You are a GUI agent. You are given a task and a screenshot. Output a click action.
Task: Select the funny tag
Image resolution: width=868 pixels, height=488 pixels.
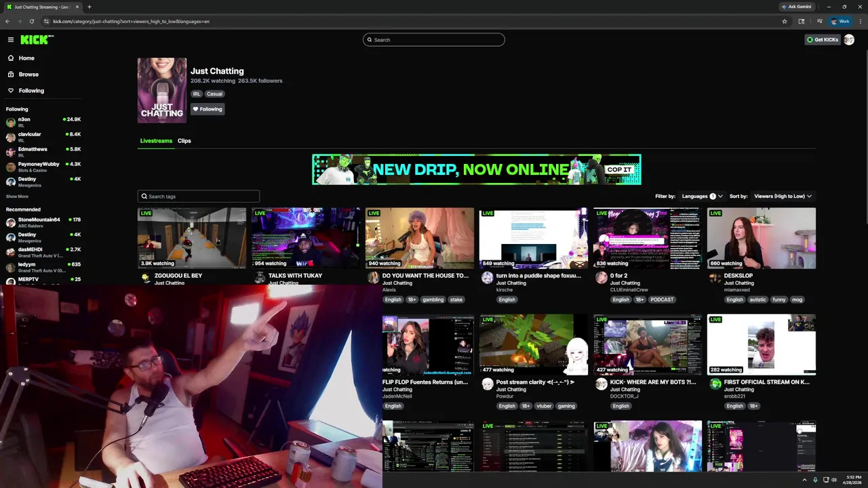779,300
